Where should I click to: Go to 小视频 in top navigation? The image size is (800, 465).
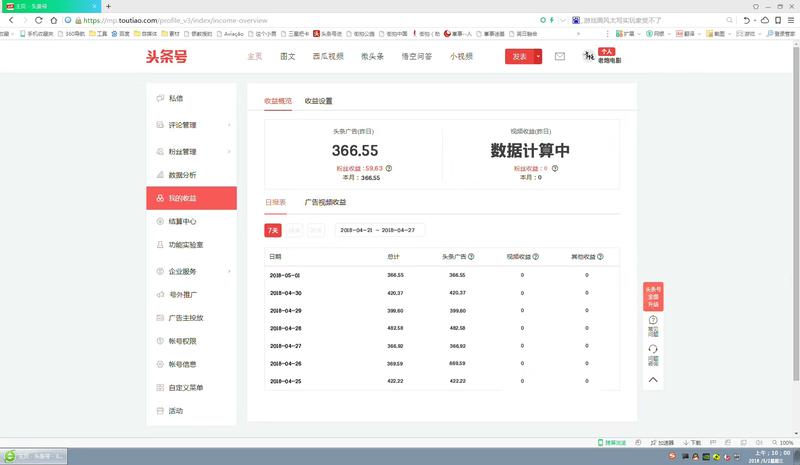(461, 56)
